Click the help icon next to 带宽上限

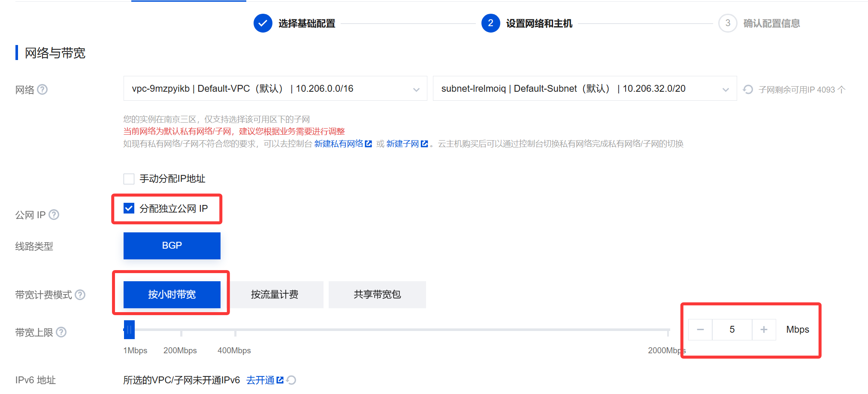tap(61, 332)
